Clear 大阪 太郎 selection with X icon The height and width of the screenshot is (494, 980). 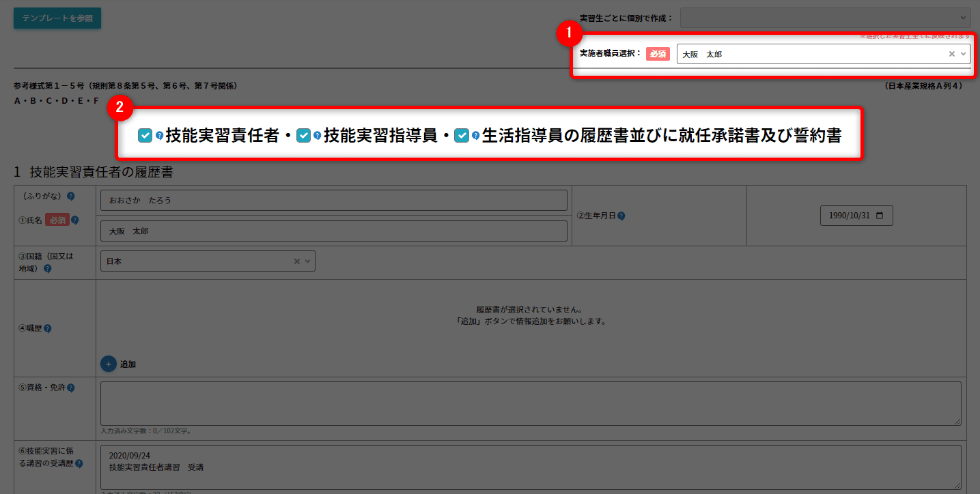[x=951, y=54]
